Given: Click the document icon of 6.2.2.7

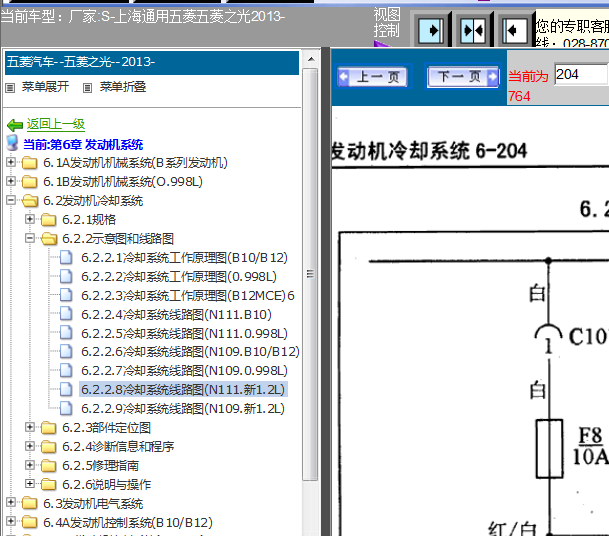Looking at the screenshot, I should [66, 370].
